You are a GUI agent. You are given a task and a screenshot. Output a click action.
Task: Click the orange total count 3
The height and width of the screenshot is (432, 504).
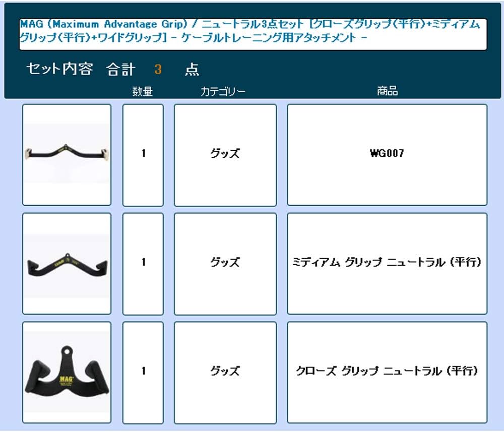tap(158, 69)
